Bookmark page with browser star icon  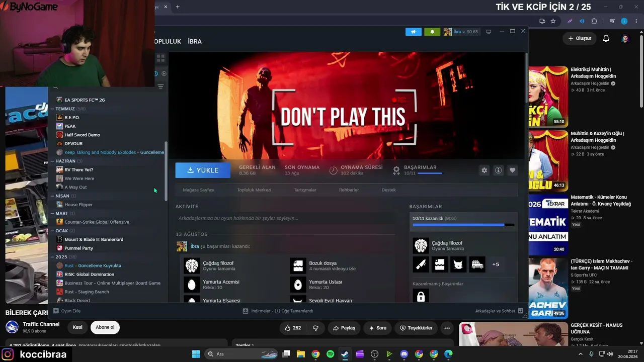553,21
